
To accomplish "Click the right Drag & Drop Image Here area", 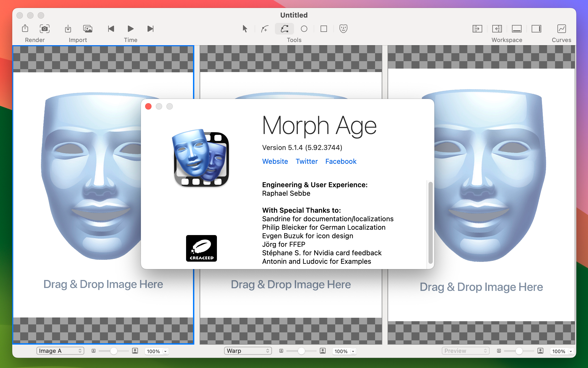I will pos(481,287).
